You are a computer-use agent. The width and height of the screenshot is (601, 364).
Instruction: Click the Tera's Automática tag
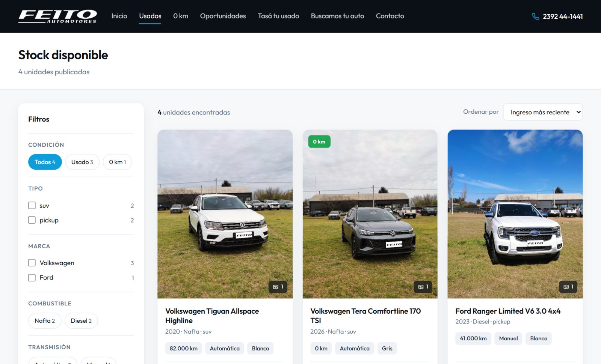coord(355,349)
